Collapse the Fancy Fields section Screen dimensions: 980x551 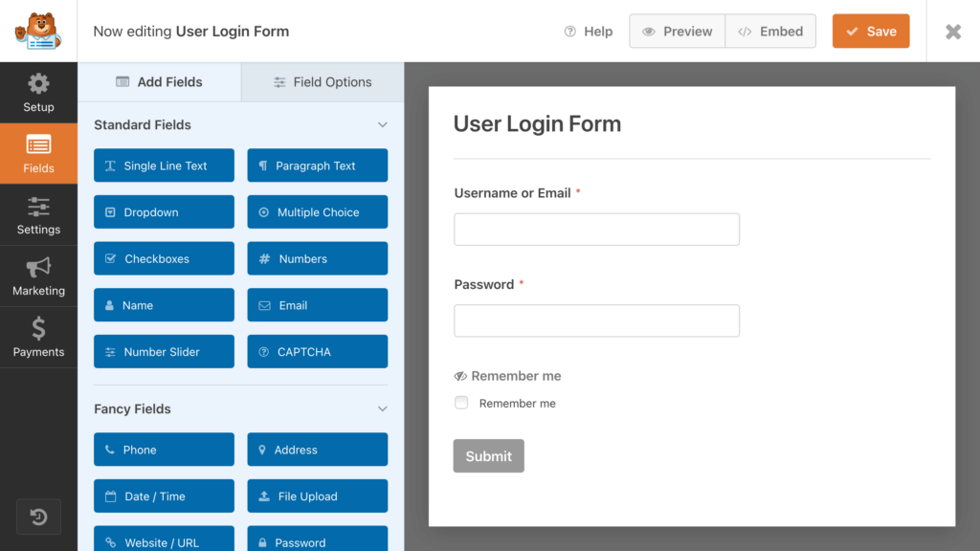[382, 408]
